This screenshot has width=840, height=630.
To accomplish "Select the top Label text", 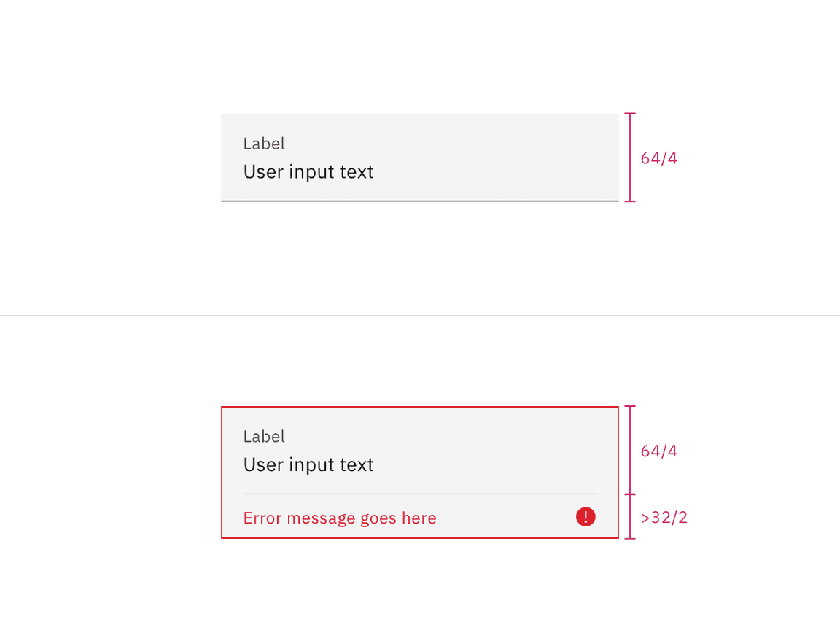I will click(x=264, y=144).
